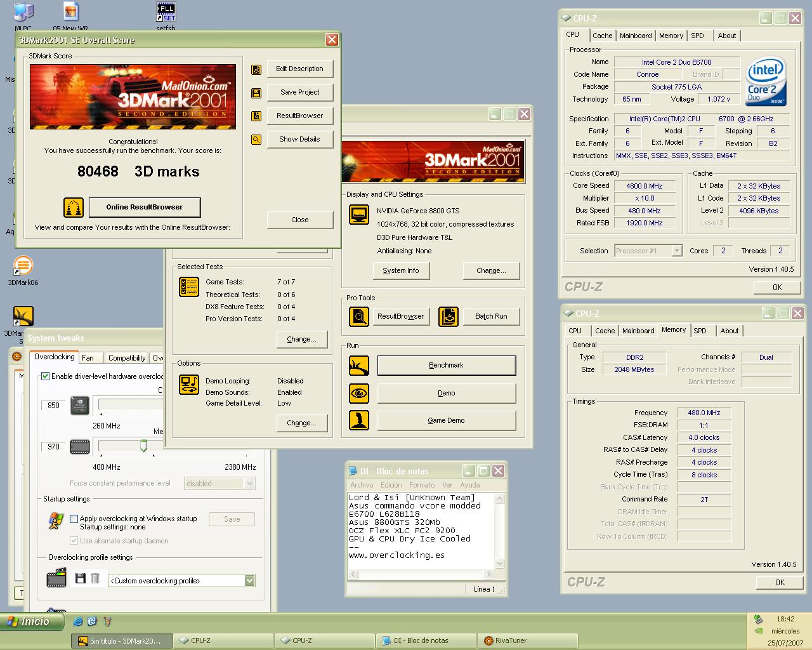Click the Pro Tools ResultBrowser icon
The image size is (812, 650).
point(359,316)
